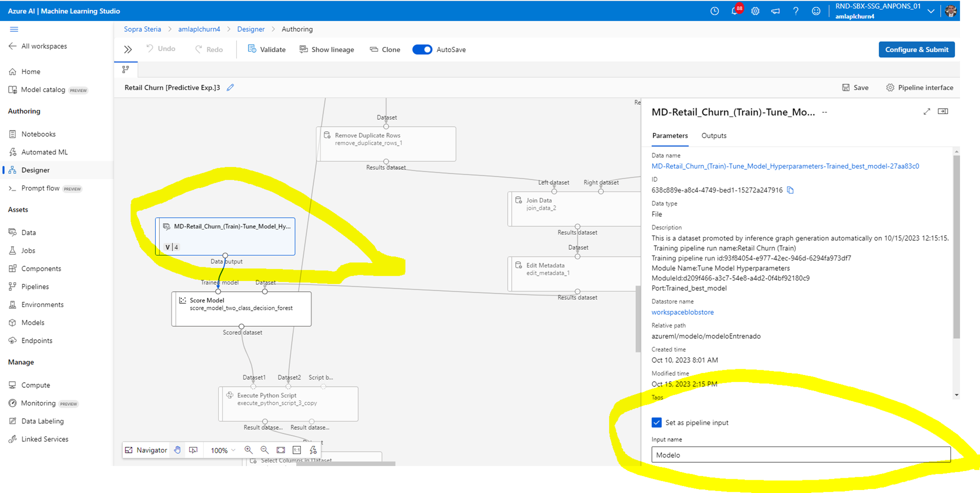980x493 pixels.
Task: Open the pipeline graph tab icon
Action: [x=126, y=70]
